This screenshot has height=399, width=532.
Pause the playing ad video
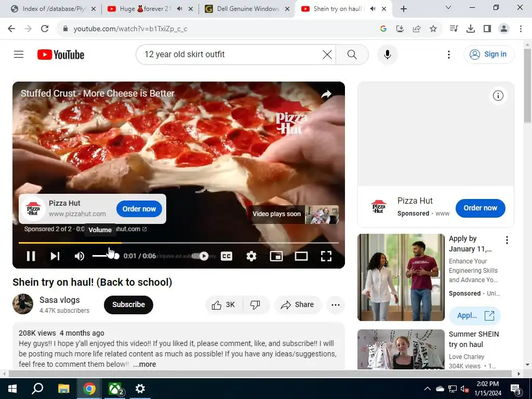(31, 256)
